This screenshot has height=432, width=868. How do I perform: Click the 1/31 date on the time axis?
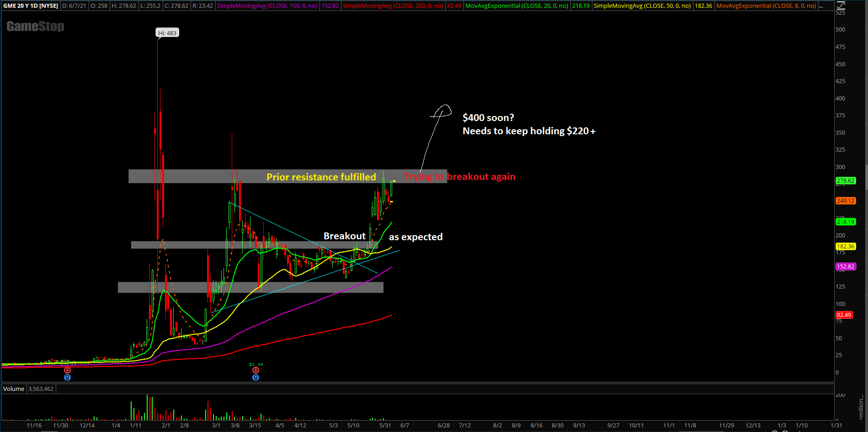point(836,426)
